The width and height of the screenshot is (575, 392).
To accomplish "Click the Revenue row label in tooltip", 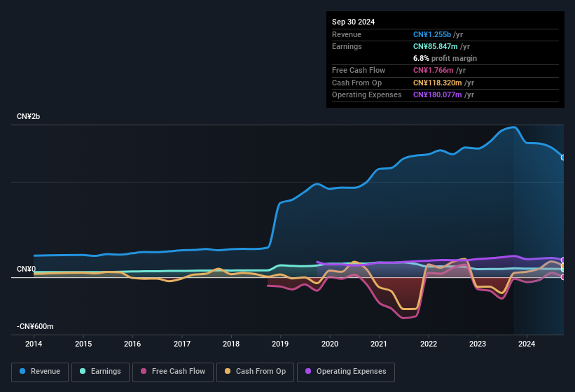I will click(347, 34).
